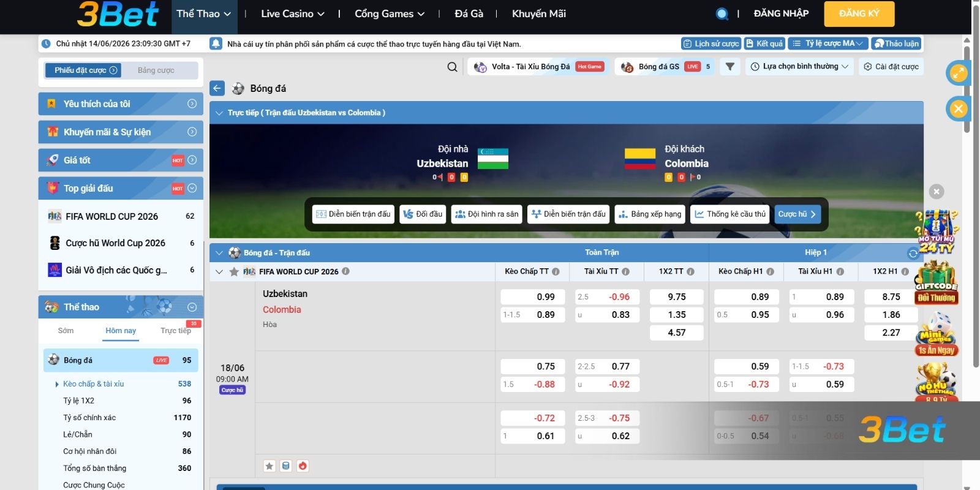Open the Thể Thao menu

[x=203, y=13]
